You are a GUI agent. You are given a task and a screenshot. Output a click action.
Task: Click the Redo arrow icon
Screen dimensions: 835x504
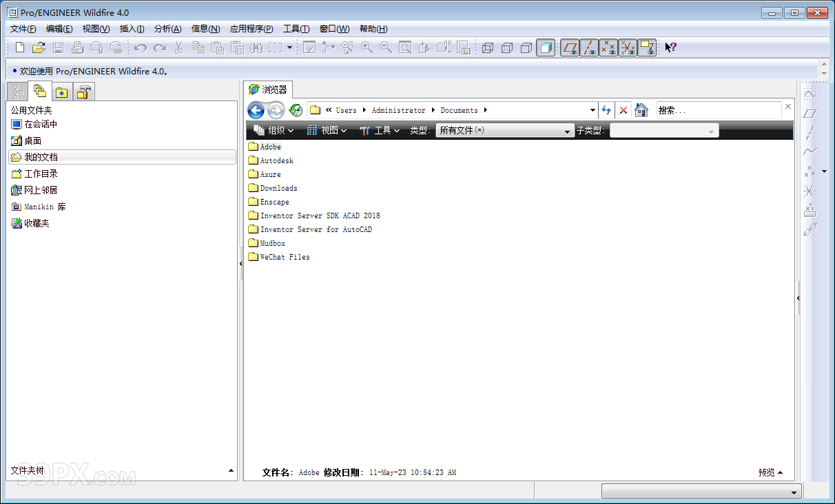(x=160, y=48)
